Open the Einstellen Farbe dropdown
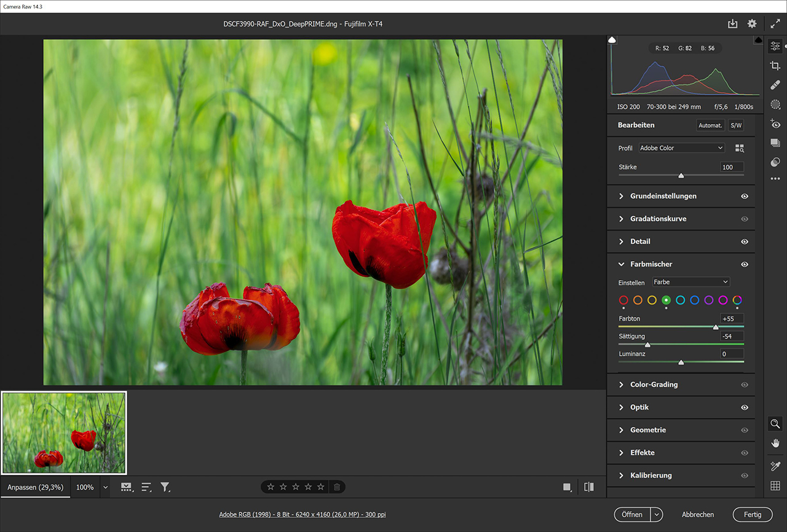Image resolution: width=787 pixels, height=532 pixels. pyautogui.click(x=690, y=282)
